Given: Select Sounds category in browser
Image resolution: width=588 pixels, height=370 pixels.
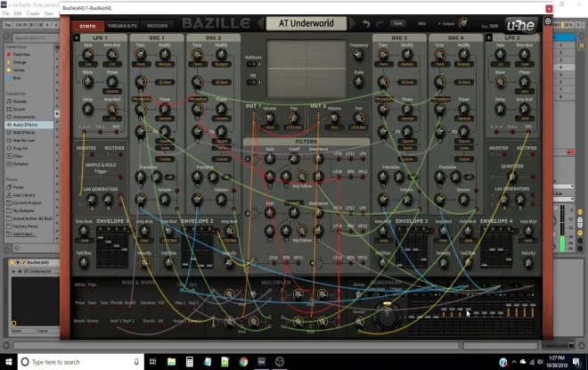Looking at the screenshot, I should pos(20,101).
